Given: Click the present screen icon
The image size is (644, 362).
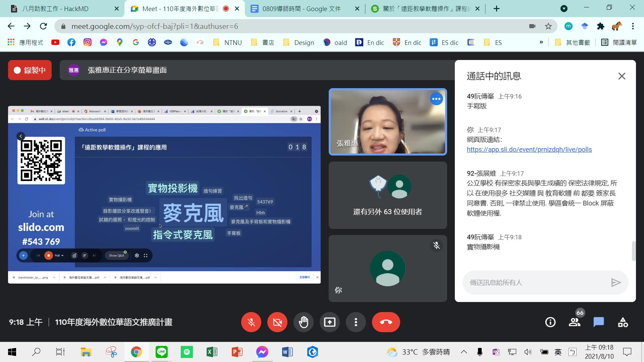Looking at the screenshot, I should (329, 322).
